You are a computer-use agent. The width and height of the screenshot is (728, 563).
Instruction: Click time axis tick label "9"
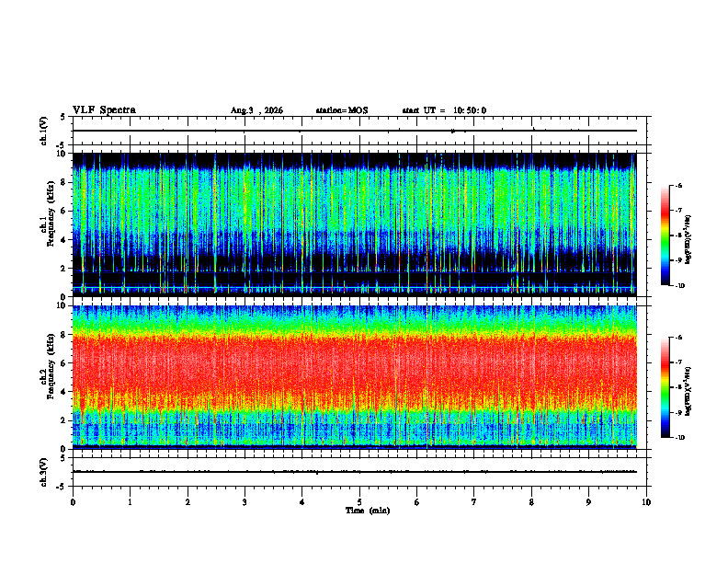pos(588,502)
